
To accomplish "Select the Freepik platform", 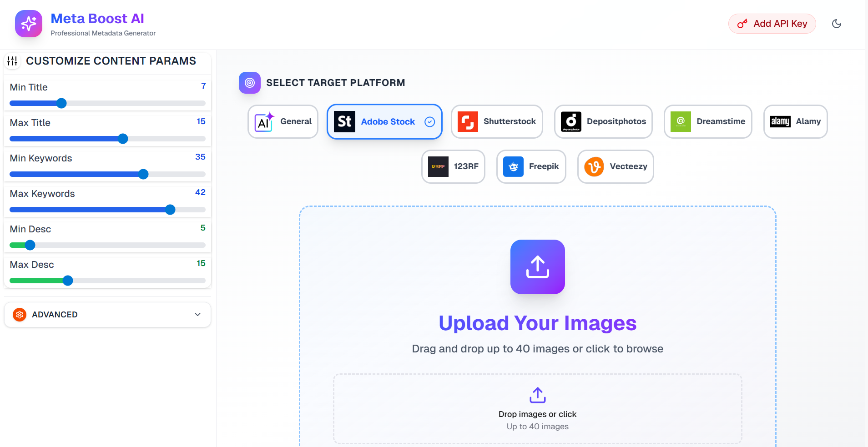I will [x=531, y=166].
